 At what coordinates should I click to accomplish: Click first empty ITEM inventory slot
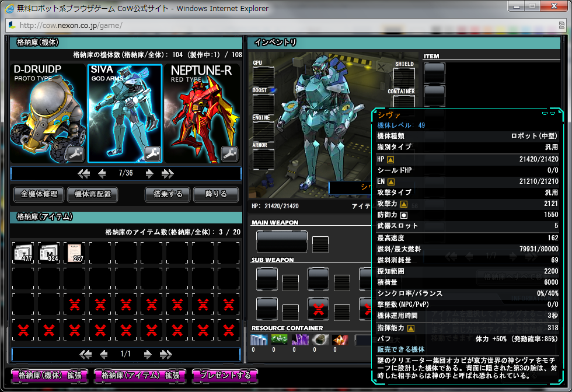tap(434, 73)
